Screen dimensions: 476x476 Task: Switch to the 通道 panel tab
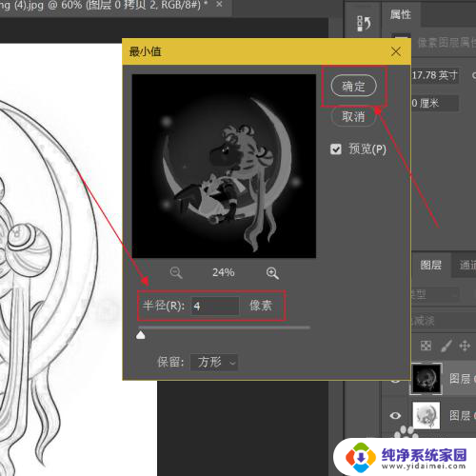466,265
